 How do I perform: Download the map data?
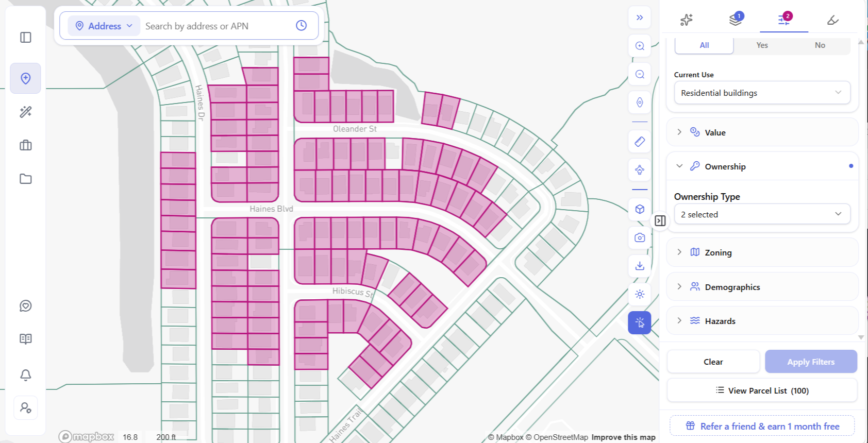640,266
